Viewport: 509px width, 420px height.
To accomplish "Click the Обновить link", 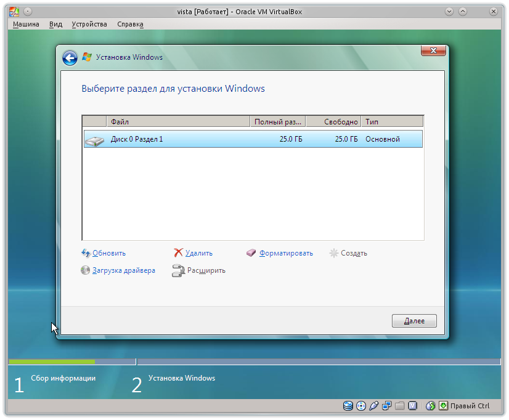I will tap(108, 253).
